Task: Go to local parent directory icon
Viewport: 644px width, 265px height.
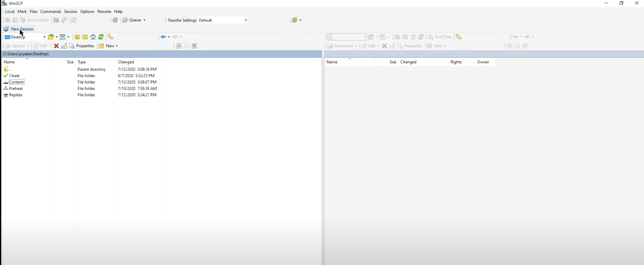Action: point(78,37)
